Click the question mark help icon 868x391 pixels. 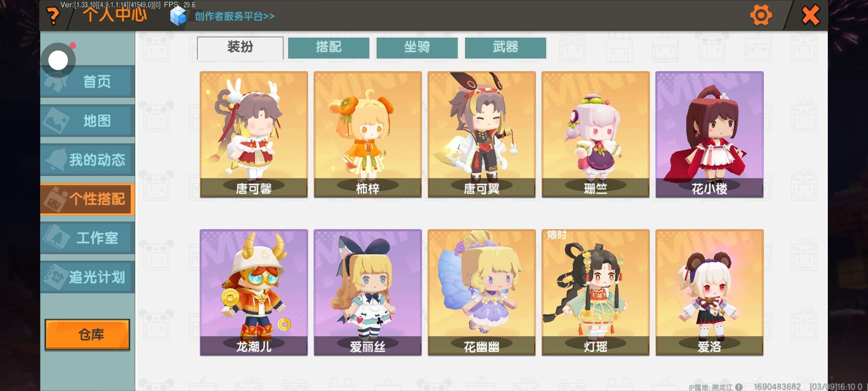[x=54, y=16]
